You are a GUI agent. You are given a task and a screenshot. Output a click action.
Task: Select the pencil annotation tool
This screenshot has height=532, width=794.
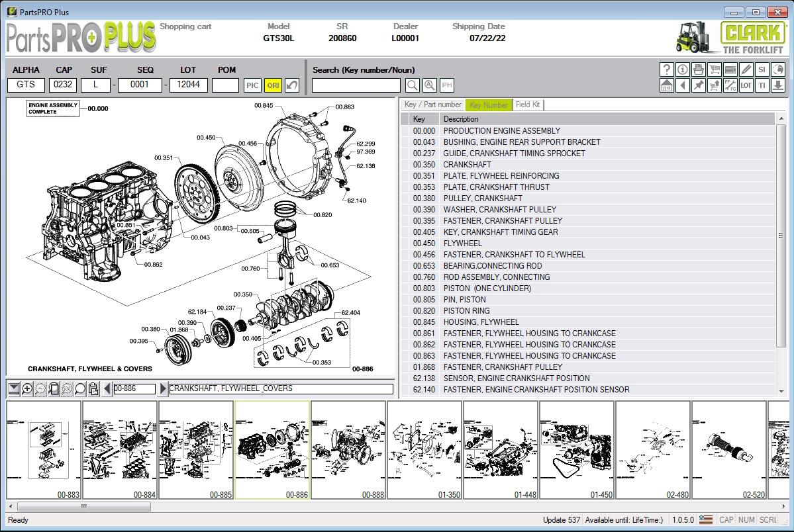[x=745, y=69]
